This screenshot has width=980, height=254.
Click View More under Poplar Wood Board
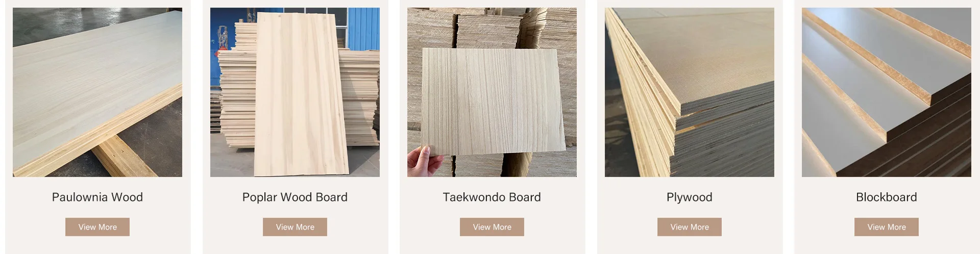[x=295, y=227]
